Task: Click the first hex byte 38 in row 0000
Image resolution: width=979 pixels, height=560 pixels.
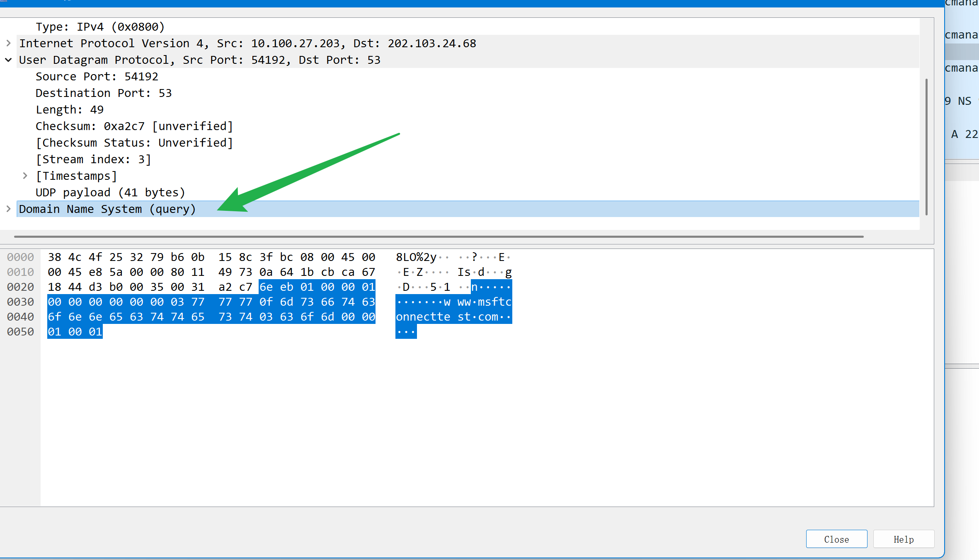Action: coord(54,257)
